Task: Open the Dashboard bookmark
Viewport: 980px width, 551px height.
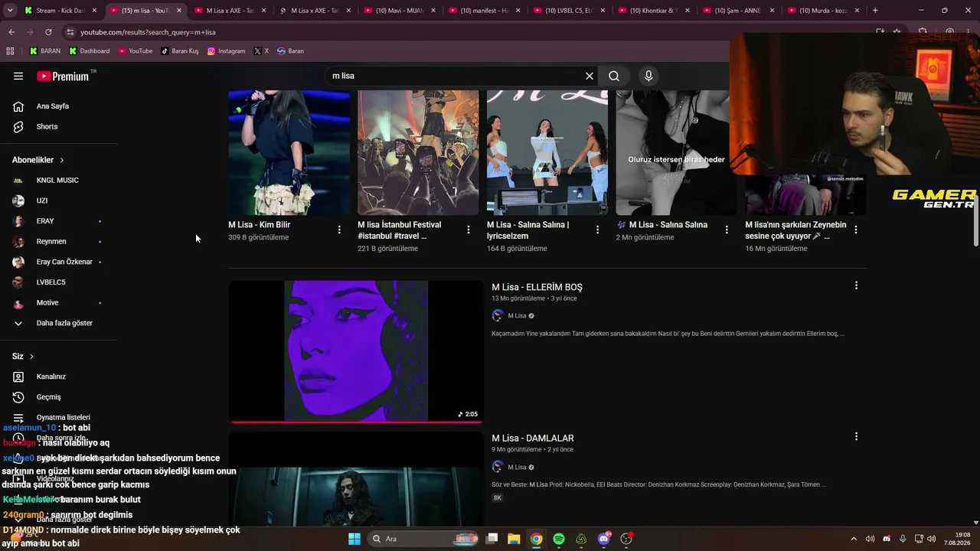Action: point(90,51)
